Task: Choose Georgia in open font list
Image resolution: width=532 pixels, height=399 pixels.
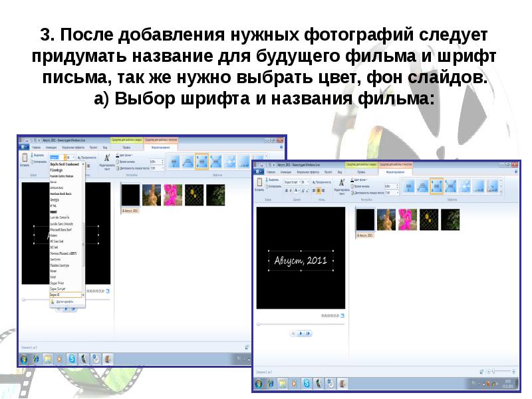Action: point(55,199)
